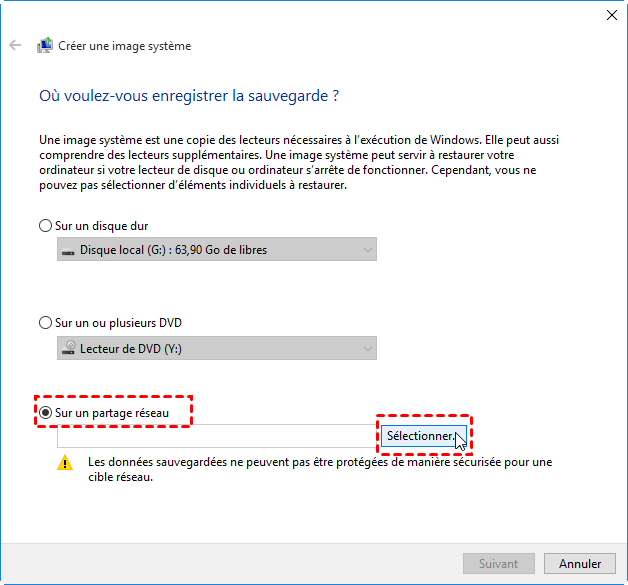The width and height of the screenshot is (628, 585).
Task: Open the Lecteur de DVD (Y:) dropdown arrow
Action: point(367,348)
